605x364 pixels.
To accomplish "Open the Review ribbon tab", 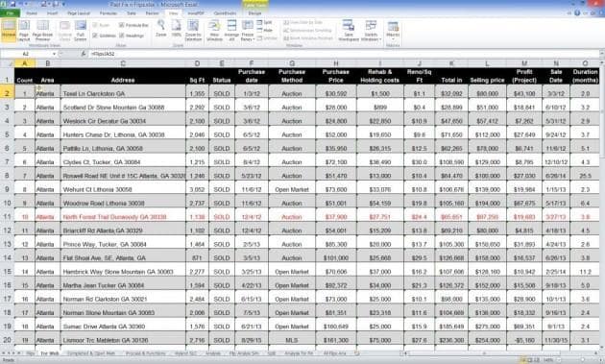I will click(x=152, y=13).
